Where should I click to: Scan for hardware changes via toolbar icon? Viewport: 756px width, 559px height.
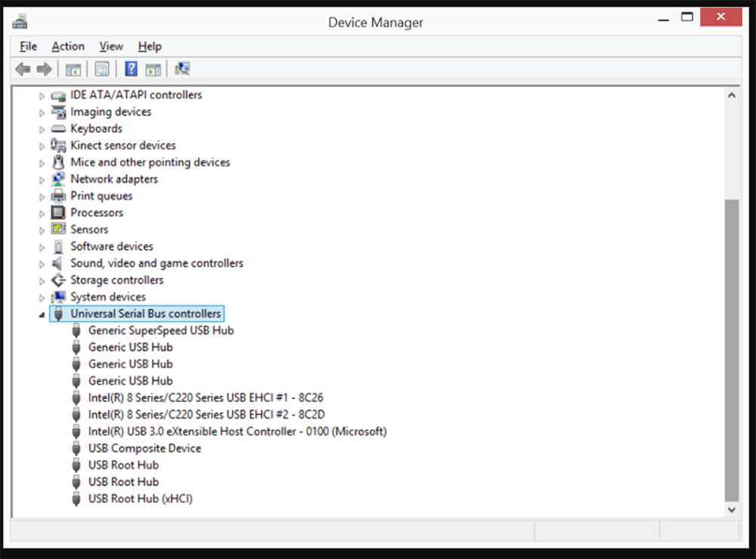coord(182,69)
